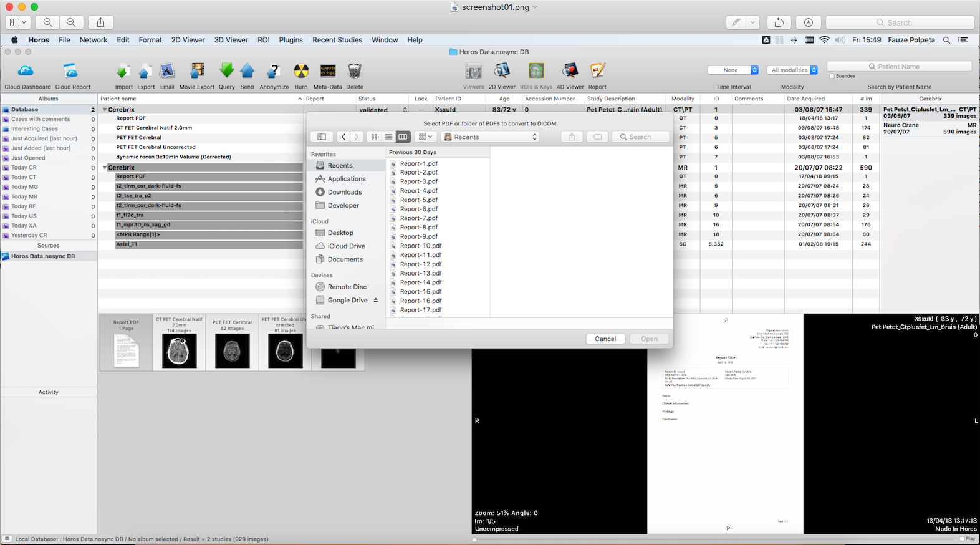This screenshot has width=980, height=545.
Task: Click the Movie Export icon
Action: pyautogui.click(x=197, y=71)
